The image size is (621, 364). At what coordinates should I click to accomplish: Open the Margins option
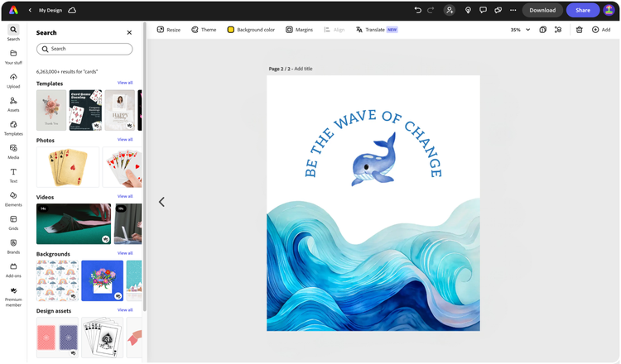point(299,30)
